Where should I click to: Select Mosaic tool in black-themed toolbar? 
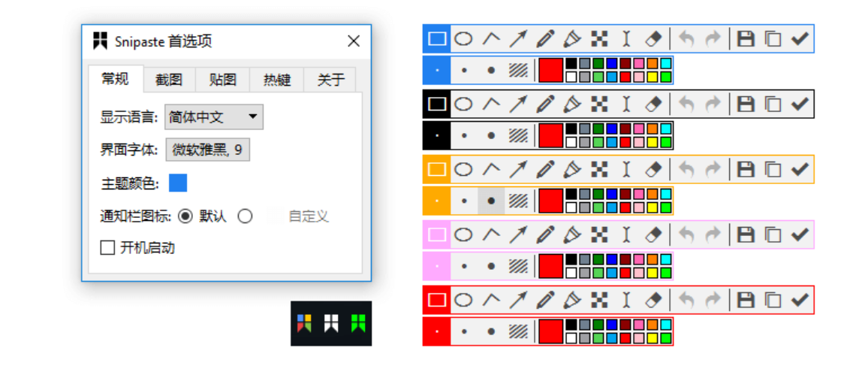click(x=599, y=104)
